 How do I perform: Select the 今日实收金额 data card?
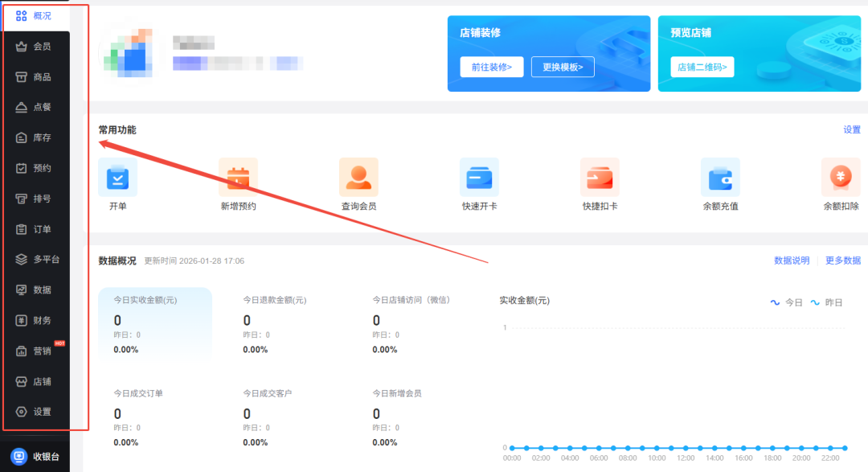155,323
